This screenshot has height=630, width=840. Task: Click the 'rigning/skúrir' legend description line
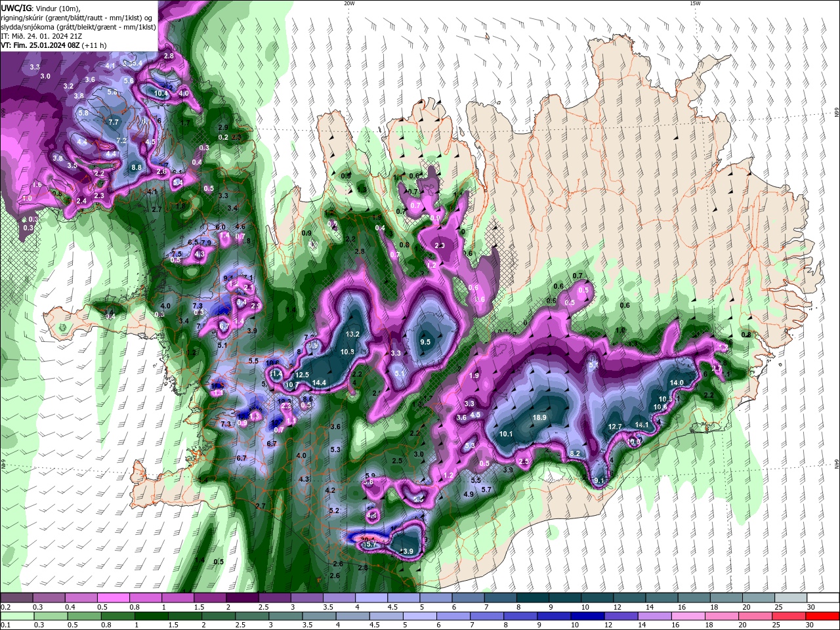tap(77, 18)
